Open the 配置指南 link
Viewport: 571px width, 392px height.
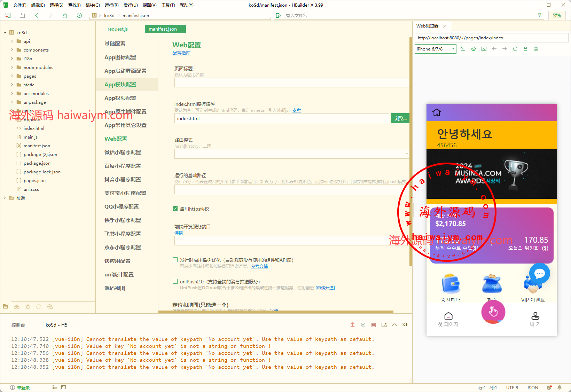[x=181, y=53]
